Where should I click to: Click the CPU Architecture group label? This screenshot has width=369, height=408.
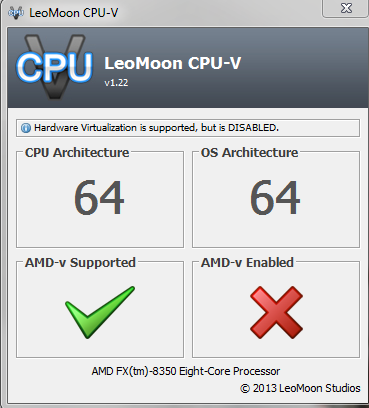click(x=77, y=153)
